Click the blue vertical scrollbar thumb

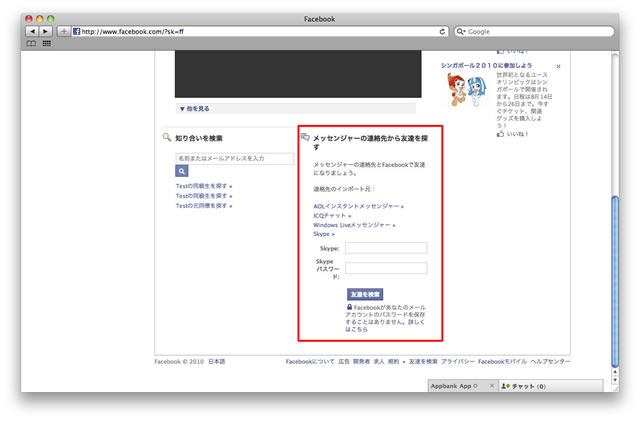click(x=615, y=281)
